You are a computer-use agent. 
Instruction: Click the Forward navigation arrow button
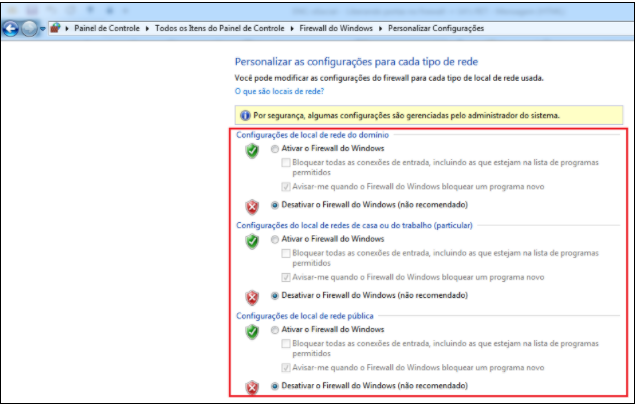(29, 29)
